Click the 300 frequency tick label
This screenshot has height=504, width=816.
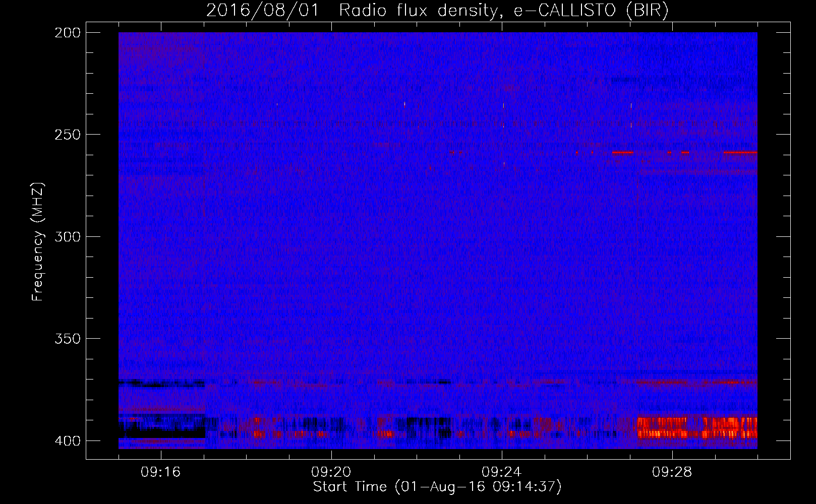pos(67,237)
